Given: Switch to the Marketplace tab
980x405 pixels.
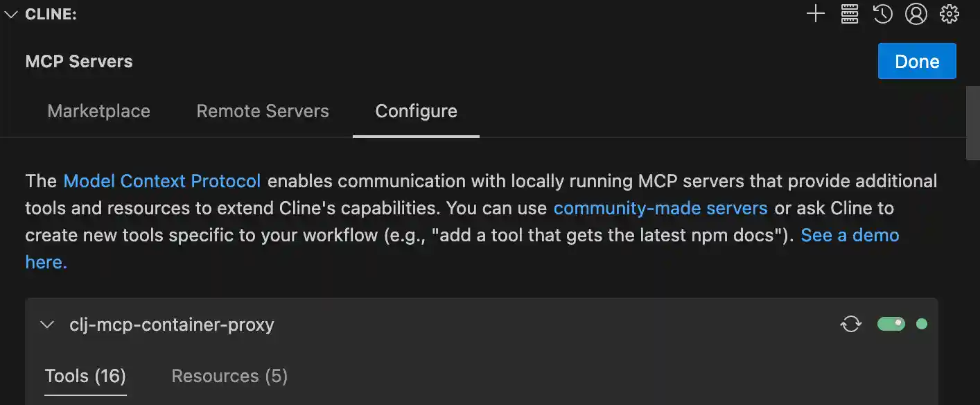Looking at the screenshot, I should [98, 111].
